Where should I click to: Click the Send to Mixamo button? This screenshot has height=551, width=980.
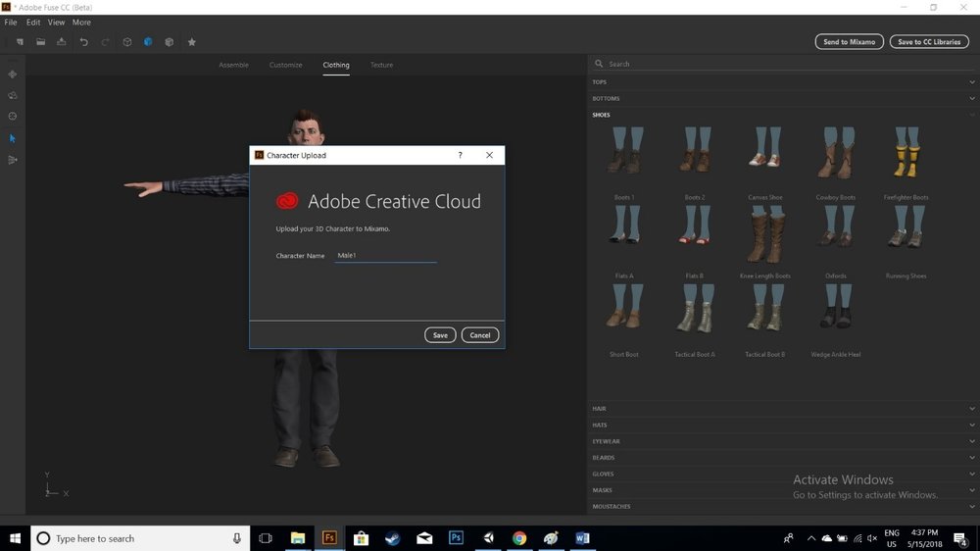(849, 42)
